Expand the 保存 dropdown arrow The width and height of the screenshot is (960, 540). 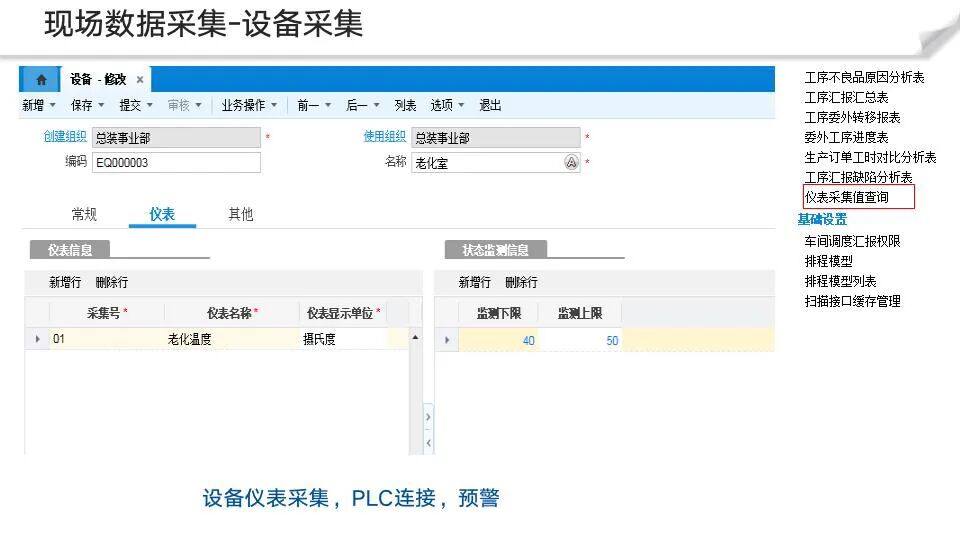[101, 105]
